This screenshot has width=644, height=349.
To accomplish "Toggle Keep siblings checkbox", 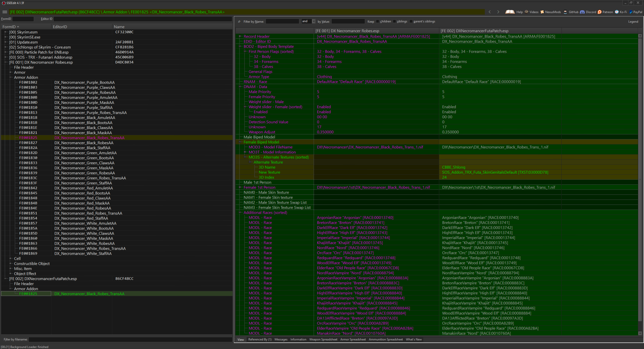I will (394, 21).
